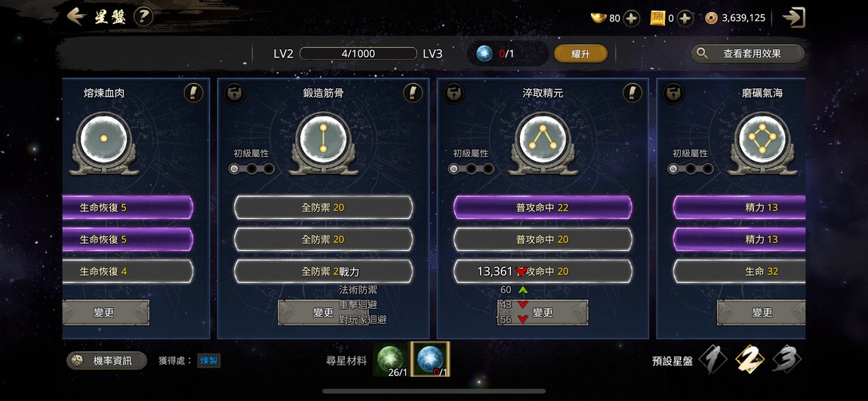Select the 普攻命中 22 attribute slot

(543, 208)
